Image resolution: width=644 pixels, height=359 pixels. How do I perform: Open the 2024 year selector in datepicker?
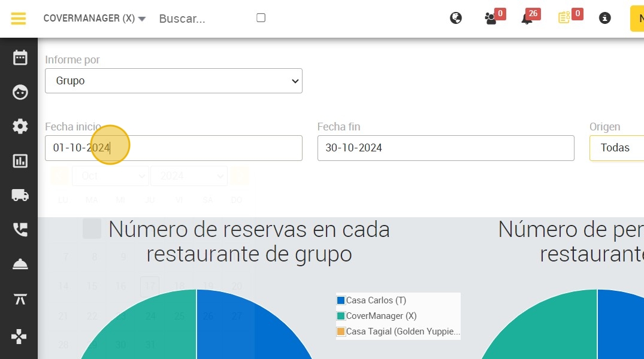189,176
